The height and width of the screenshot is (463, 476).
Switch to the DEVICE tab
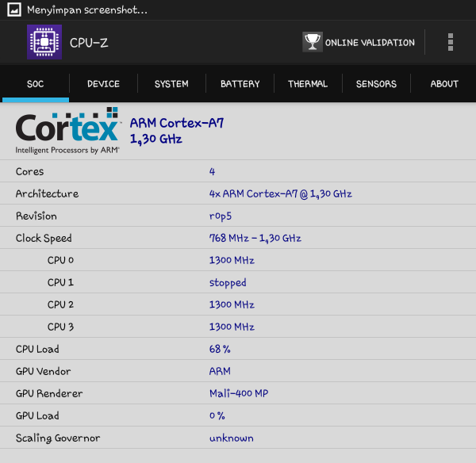103,84
